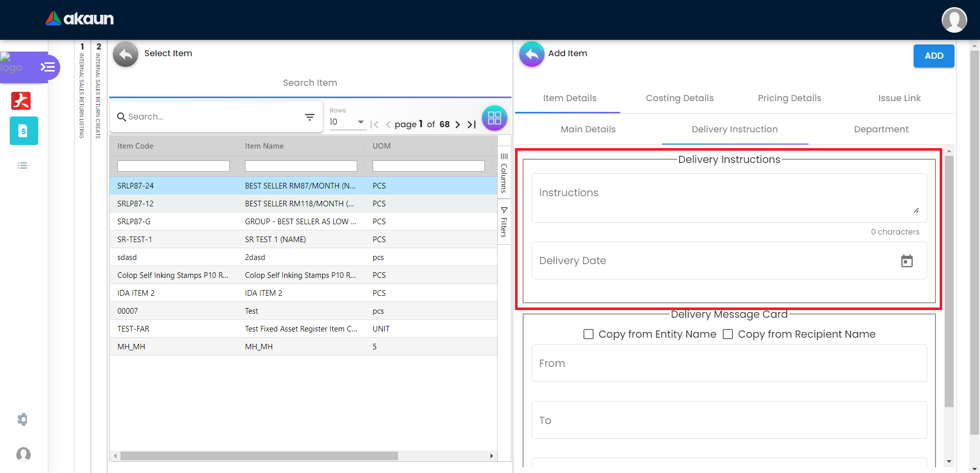Click the horizontal scrollbar under item table

point(259,456)
